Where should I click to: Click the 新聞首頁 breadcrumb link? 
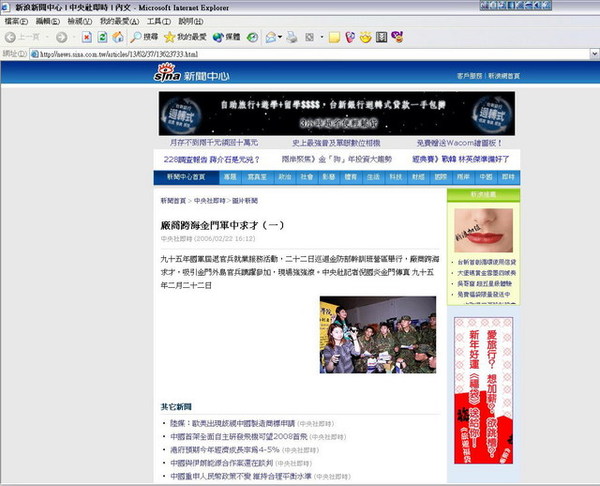click(x=173, y=201)
